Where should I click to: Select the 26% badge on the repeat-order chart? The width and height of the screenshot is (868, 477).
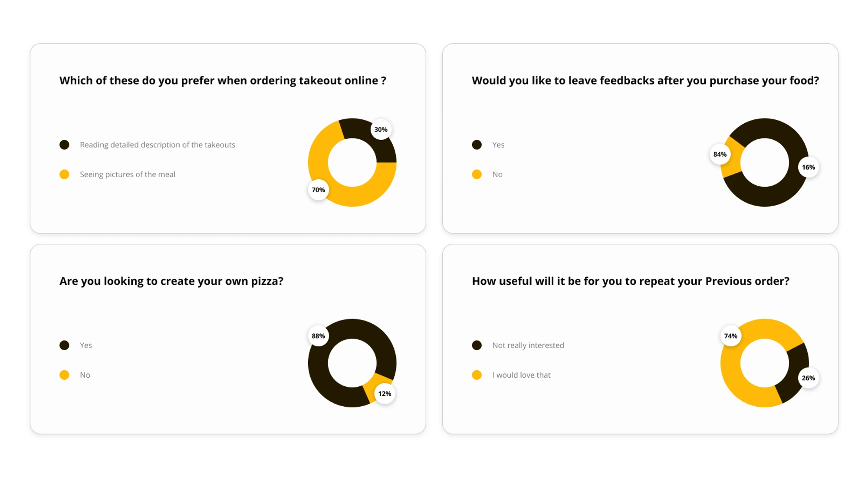[808, 378]
